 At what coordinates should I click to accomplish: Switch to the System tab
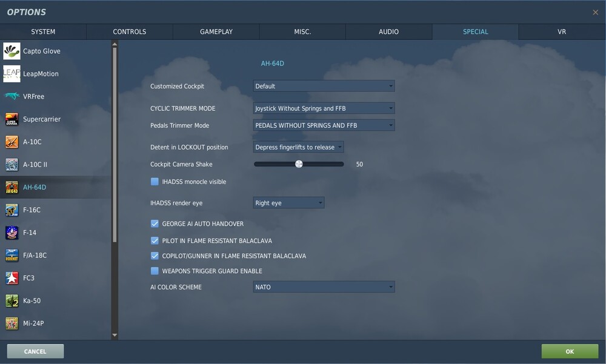pyautogui.click(x=43, y=31)
